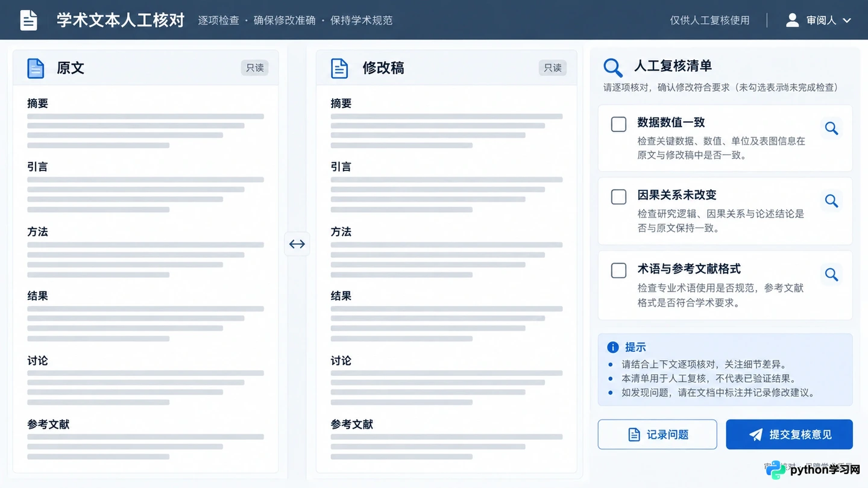The width and height of the screenshot is (868, 488).
Task: Click the swap arrows between panels
Action: tap(297, 244)
